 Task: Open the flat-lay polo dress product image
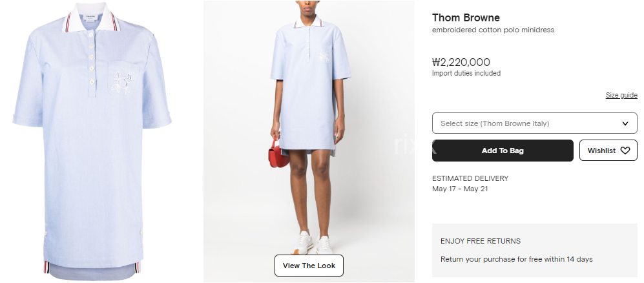point(93,141)
